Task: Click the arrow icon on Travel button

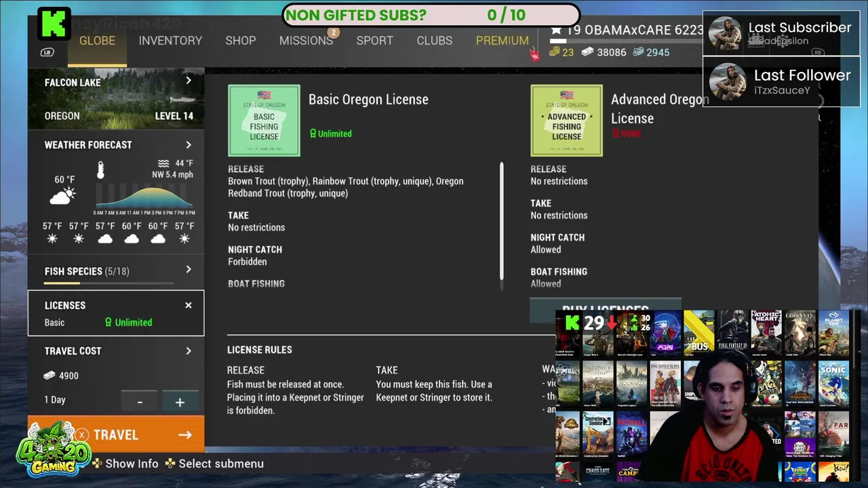Action: pyautogui.click(x=184, y=435)
